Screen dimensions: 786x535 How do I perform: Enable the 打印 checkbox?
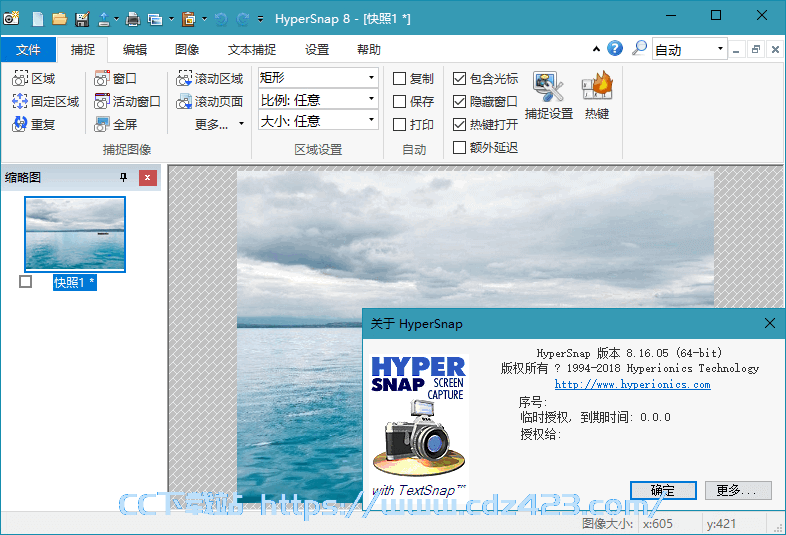tap(399, 124)
